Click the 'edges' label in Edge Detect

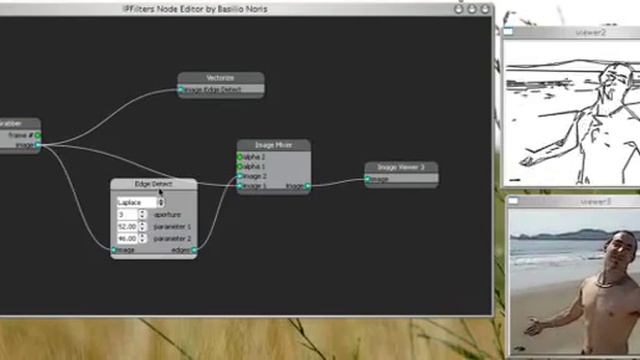tap(181, 250)
